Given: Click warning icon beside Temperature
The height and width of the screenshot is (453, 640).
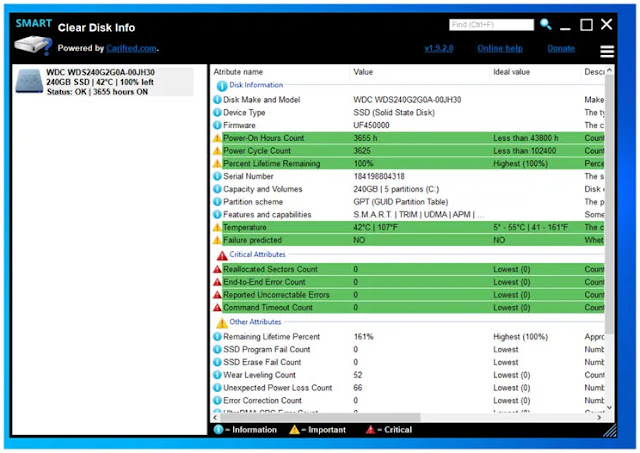Looking at the screenshot, I should [217, 227].
